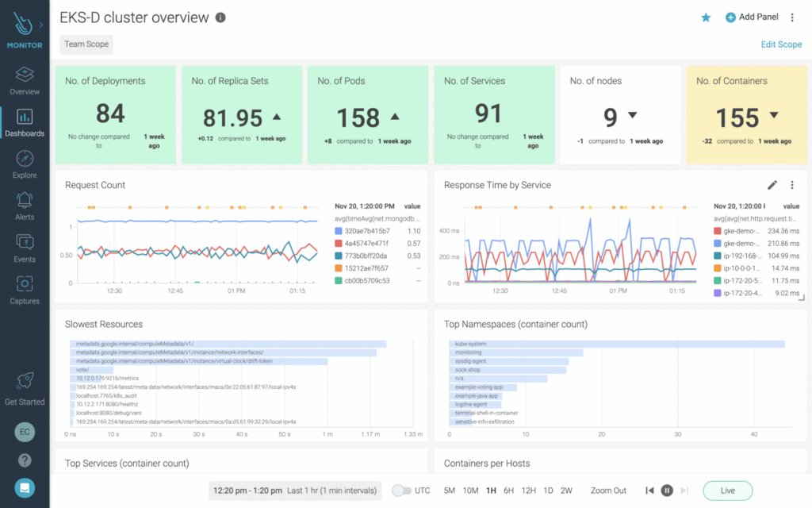The height and width of the screenshot is (508, 812).
Task: Expand the sidebar with the chevron arrow
Action: point(41,25)
